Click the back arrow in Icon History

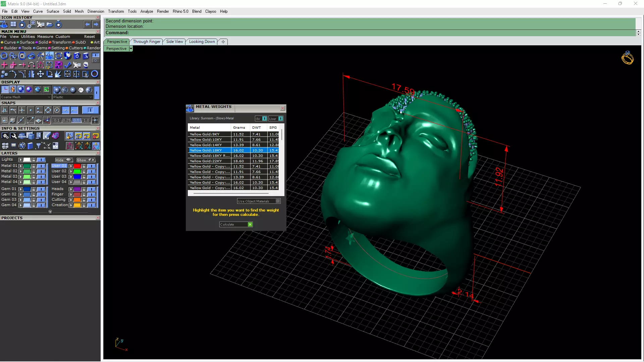pyautogui.click(x=87, y=24)
